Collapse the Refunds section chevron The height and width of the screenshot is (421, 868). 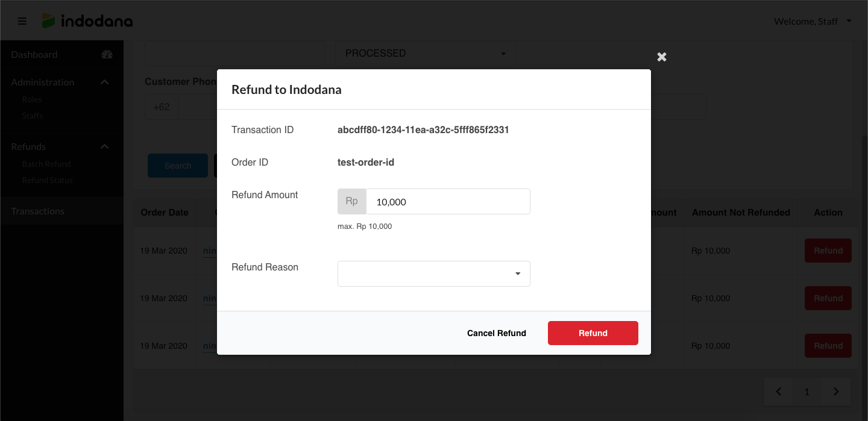coord(104,146)
